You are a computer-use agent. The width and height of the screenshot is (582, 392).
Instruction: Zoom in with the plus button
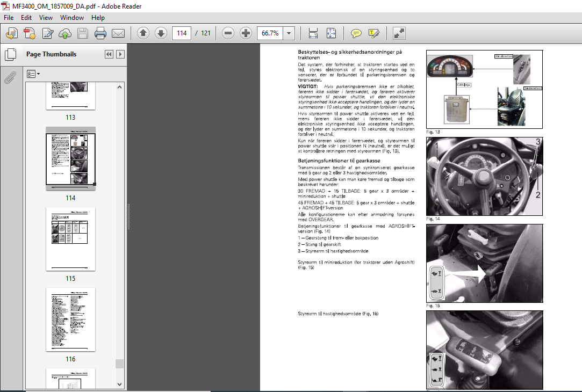coord(246,33)
